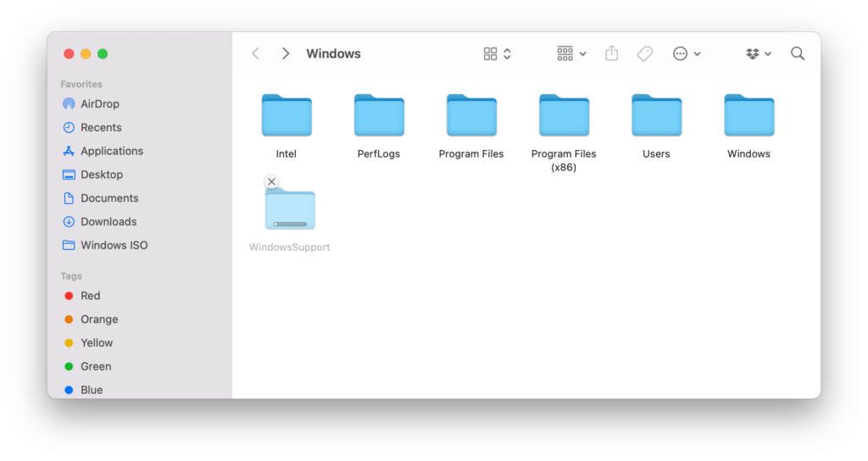Filter by the Red tag
Image resolution: width=868 pixels, height=461 pixels.
(82, 296)
